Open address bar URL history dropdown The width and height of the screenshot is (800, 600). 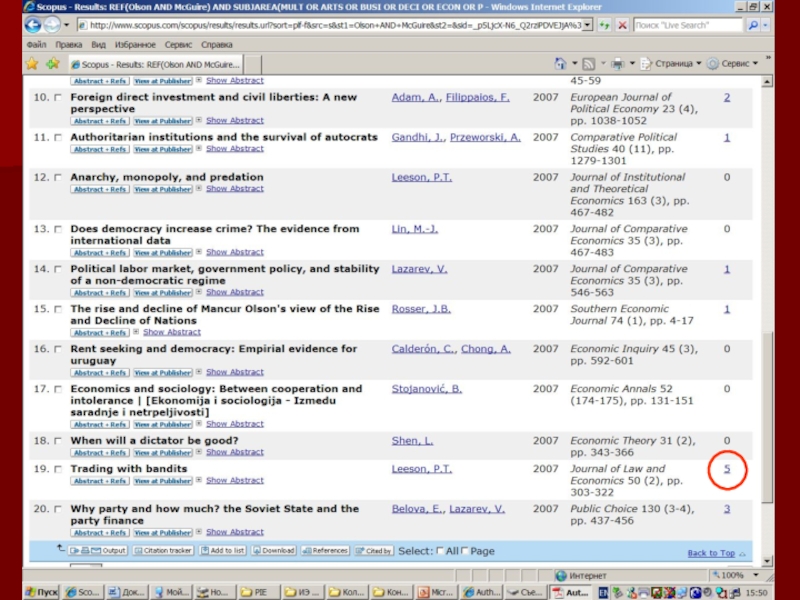588,25
